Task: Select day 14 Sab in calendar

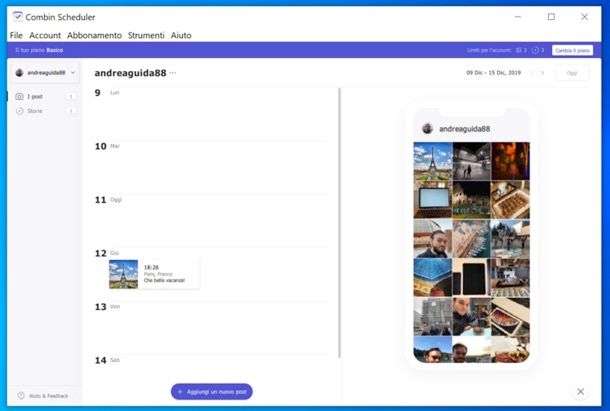Action: [107, 360]
